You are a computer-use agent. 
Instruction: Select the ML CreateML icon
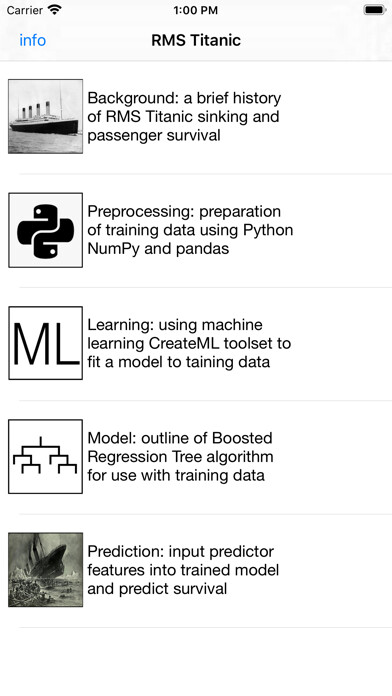(45, 343)
